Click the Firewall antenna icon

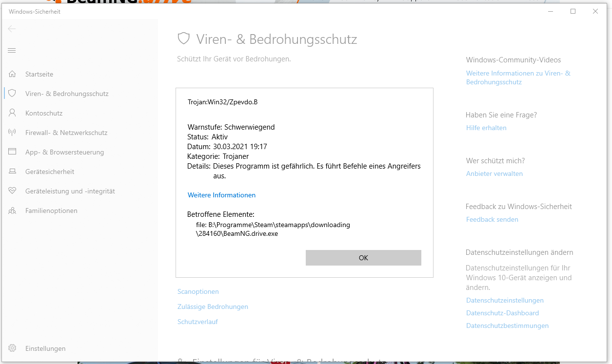(x=12, y=133)
